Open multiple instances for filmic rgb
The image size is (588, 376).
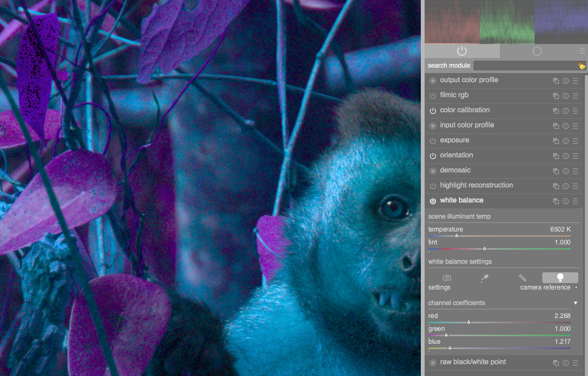[556, 96]
